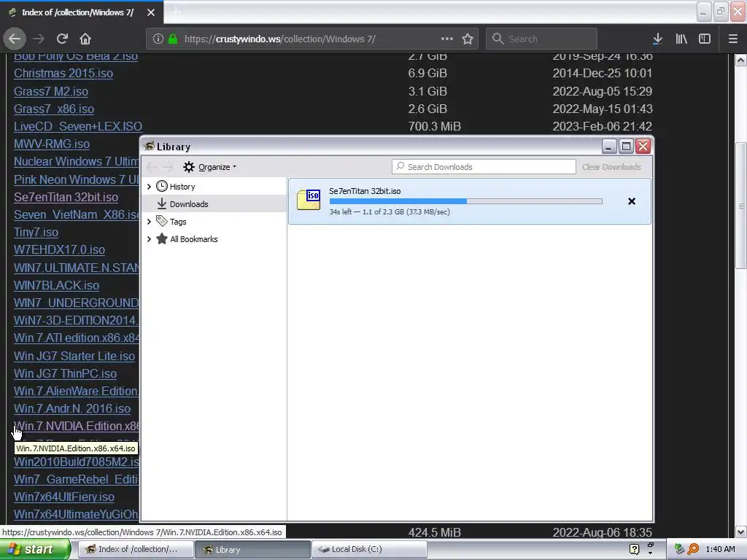Click the page scroll up arrow
747x560 pixels.
740,61
